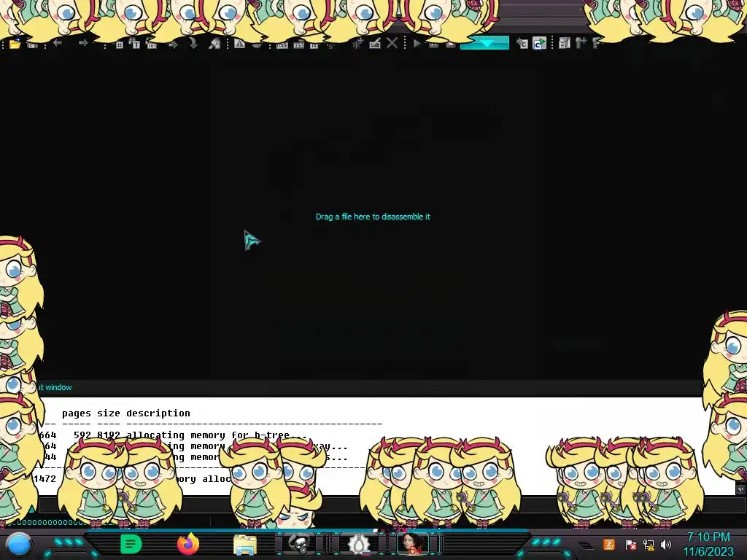
Task: Click the search lock toolbar icon
Action: pyautogui.click(x=215, y=44)
